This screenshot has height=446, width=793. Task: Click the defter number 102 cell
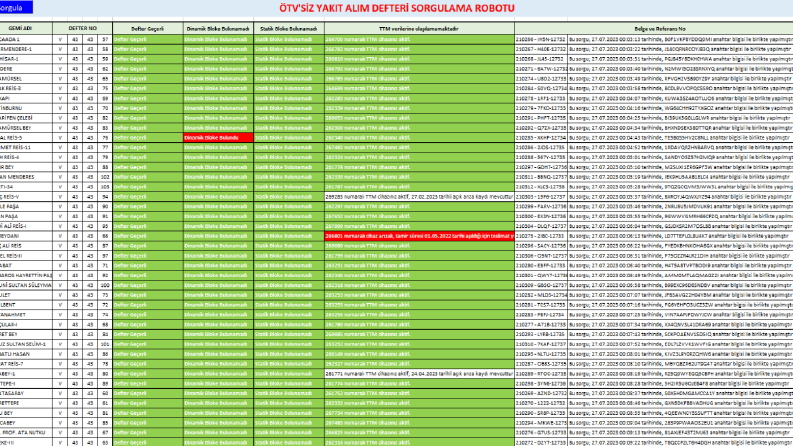(x=105, y=177)
